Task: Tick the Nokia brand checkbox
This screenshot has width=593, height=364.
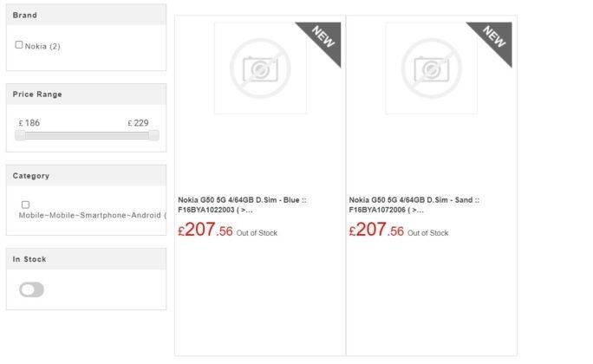Action: [19, 44]
